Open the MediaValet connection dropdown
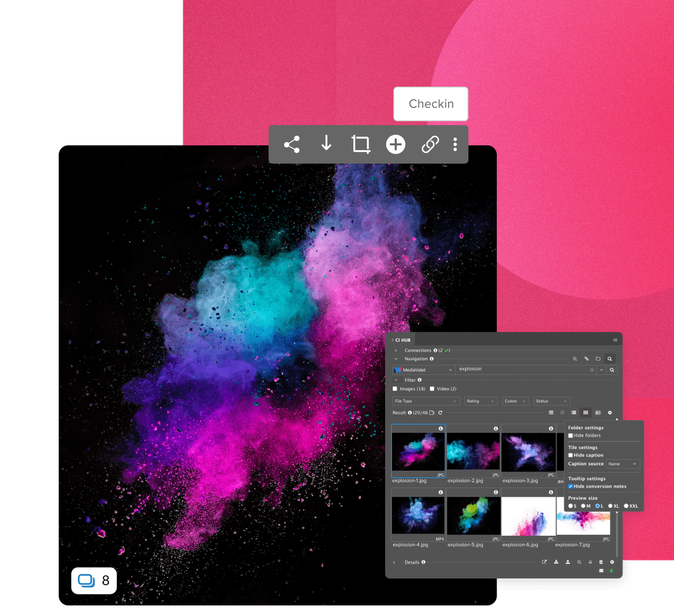This screenshot has height=616, width=674. pyautogui.click(x=450, y=369)
